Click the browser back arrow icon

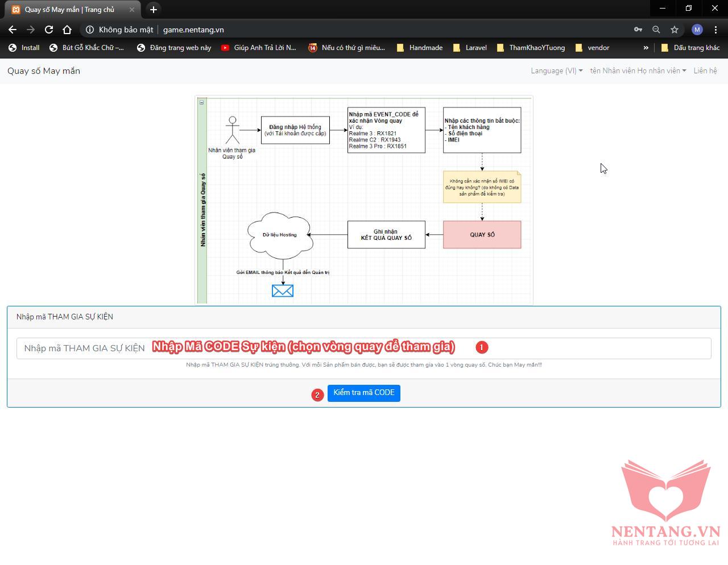(x=13, y=30)
